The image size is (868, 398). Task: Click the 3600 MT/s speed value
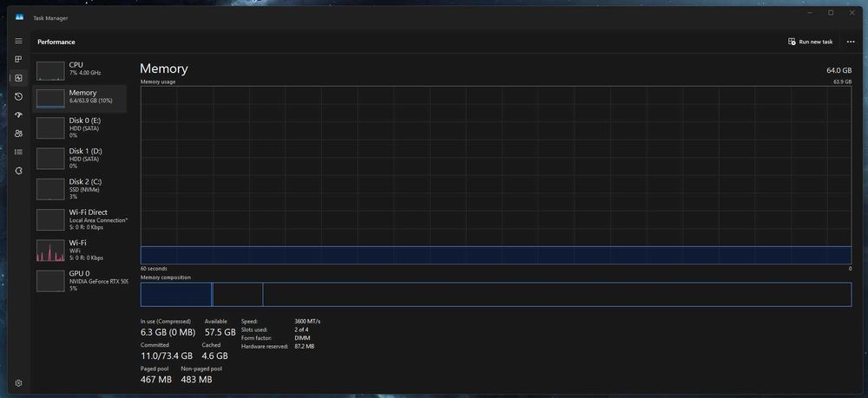(x=307, y=321)
